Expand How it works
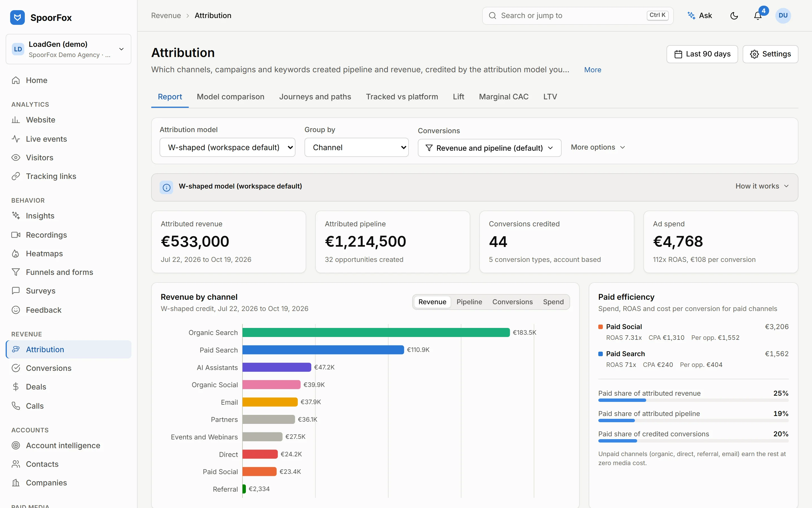Image resolution: width=812 pixels, height=508 pixels. pyautogui.click(x=762, y=186)
